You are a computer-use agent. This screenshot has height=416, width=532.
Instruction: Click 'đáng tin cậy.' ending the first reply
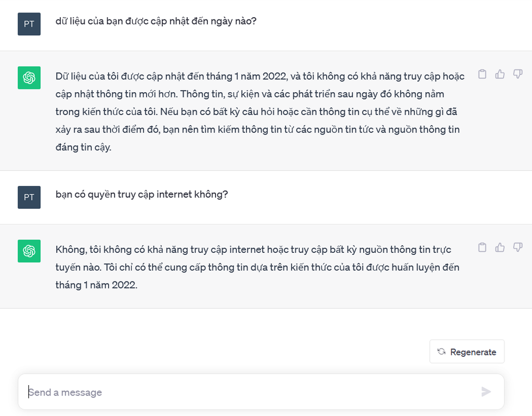(83, 147)
